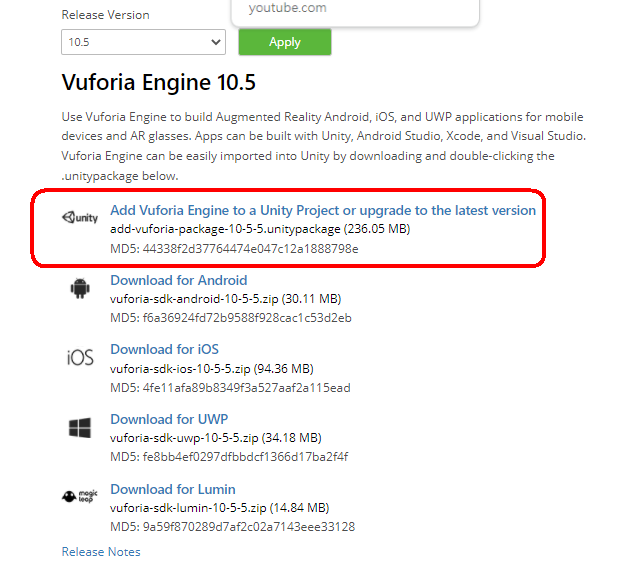The width and height of the screenshot is (631, 566).
Task: Apply the selected release version
Action: click(x=285, y=42)
